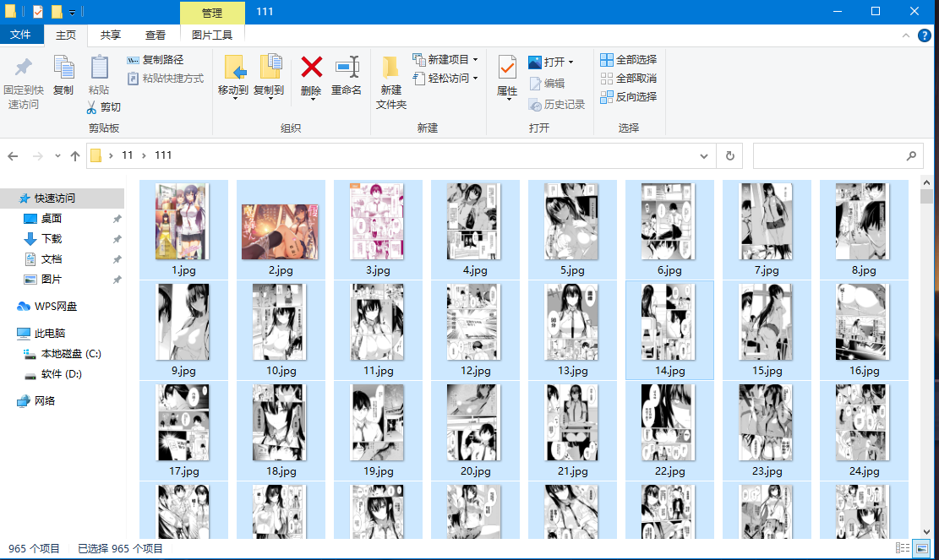Image resolution: width=939 pixels, height=560 pixels.
Task: Click the Rename (重命名) icon
Action: (x=347, y=68)
